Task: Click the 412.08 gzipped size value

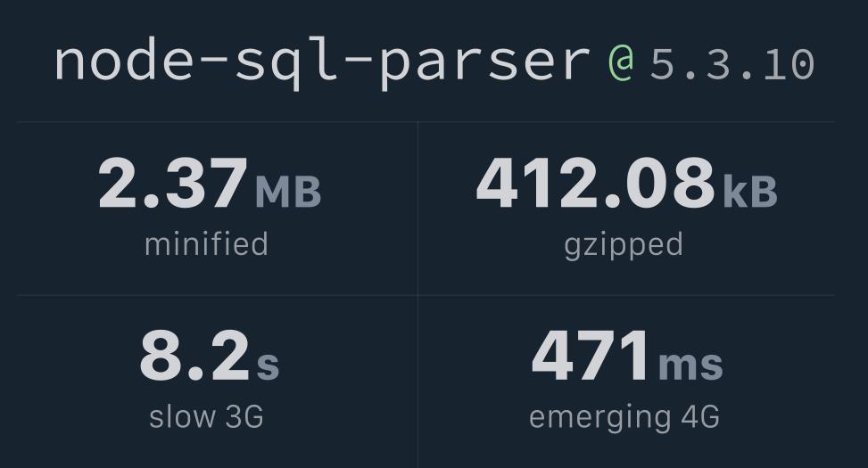Action: 596,183
